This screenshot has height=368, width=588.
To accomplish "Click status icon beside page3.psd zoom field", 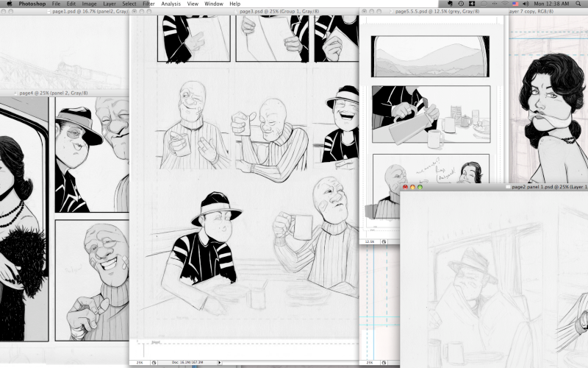I will point(154,362).
